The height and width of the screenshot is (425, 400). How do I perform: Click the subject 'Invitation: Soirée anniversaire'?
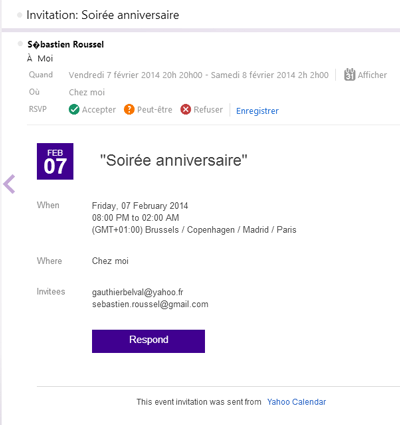click(103, 15)
